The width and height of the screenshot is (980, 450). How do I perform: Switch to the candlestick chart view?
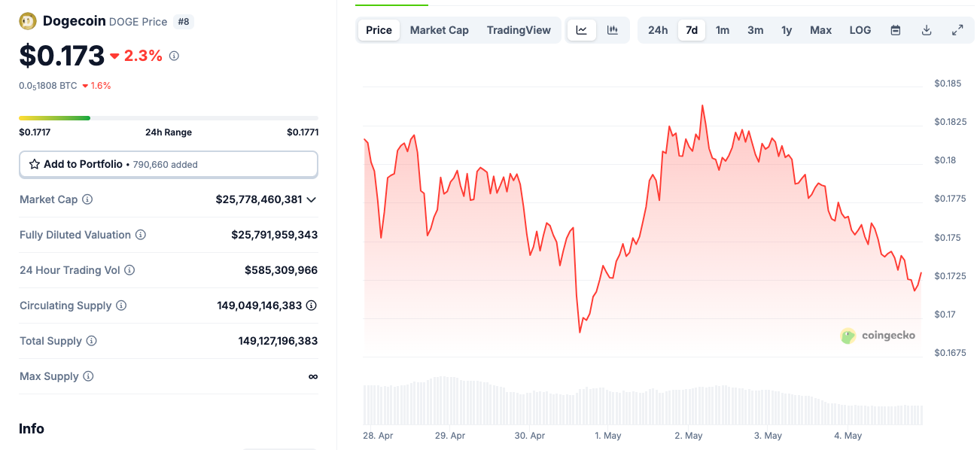613,30
